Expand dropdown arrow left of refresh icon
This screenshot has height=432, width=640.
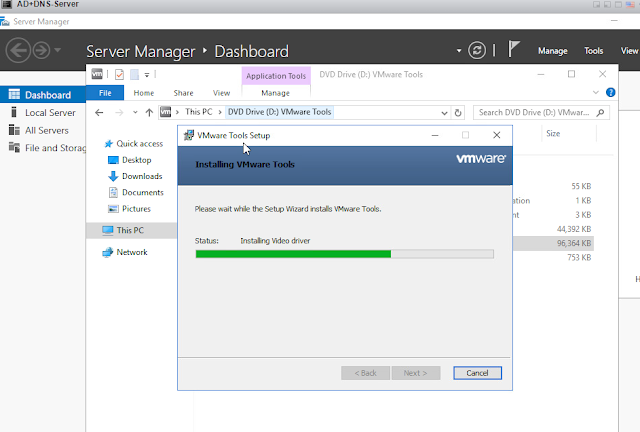pyautogui.click(x=459, y=51)
